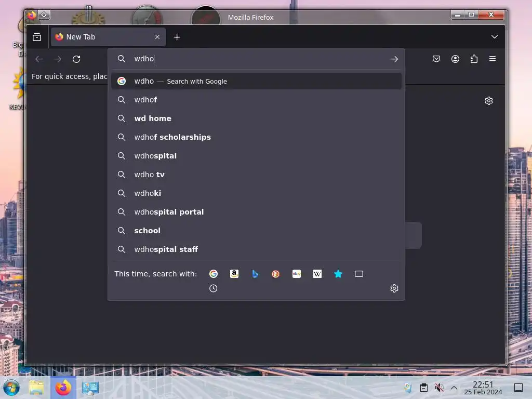
Task: Click Firefox icon in the taskbar
Action: click(63, 388)
